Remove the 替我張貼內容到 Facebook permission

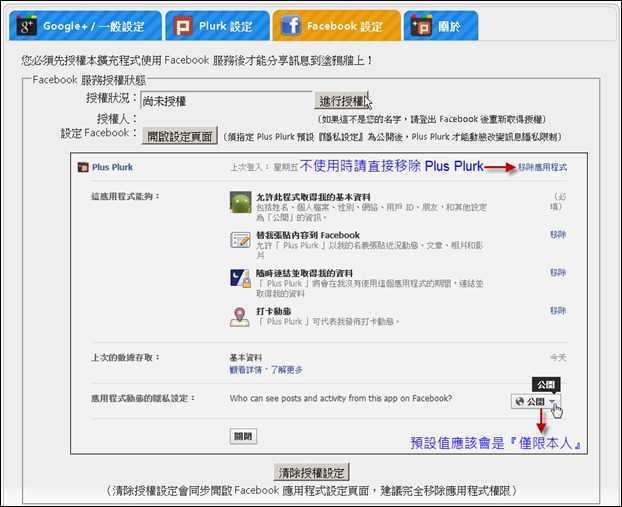point(558,234)
